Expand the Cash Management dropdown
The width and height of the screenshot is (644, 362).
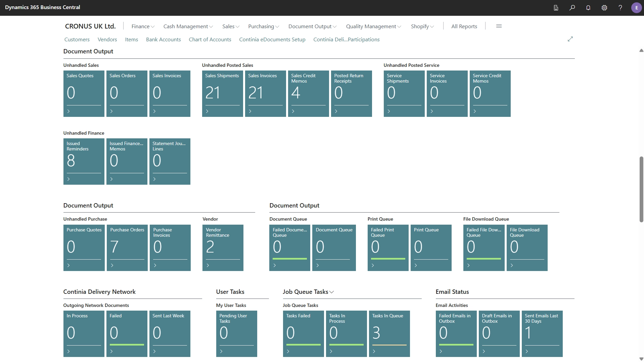pyautogui.click(x=188, y=26)
